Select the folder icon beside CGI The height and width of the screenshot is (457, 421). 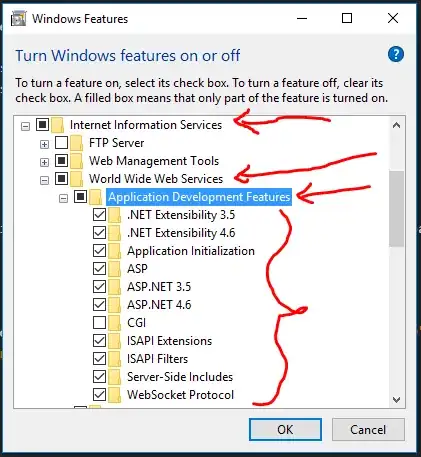115,323
